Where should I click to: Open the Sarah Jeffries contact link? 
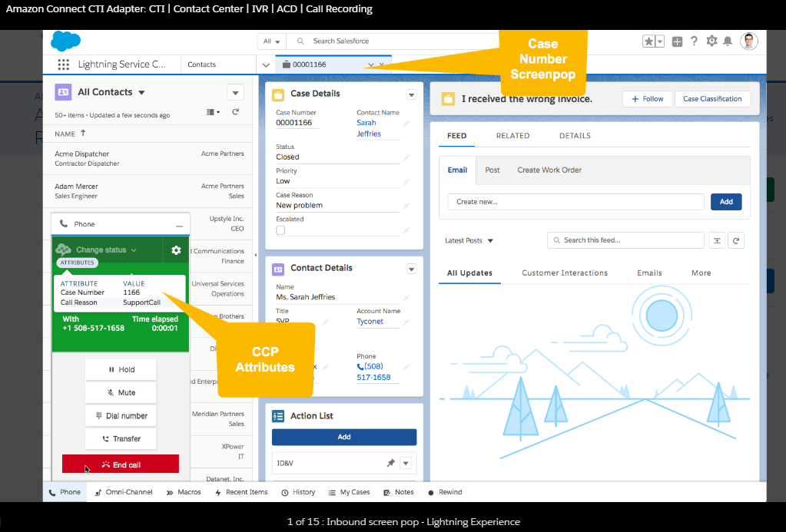(x=369, y=128)
